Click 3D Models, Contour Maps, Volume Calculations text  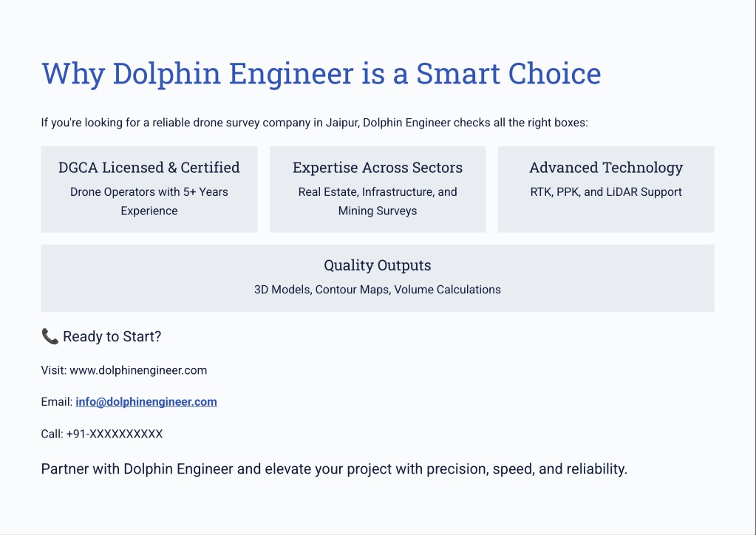[x=378, y=290]
